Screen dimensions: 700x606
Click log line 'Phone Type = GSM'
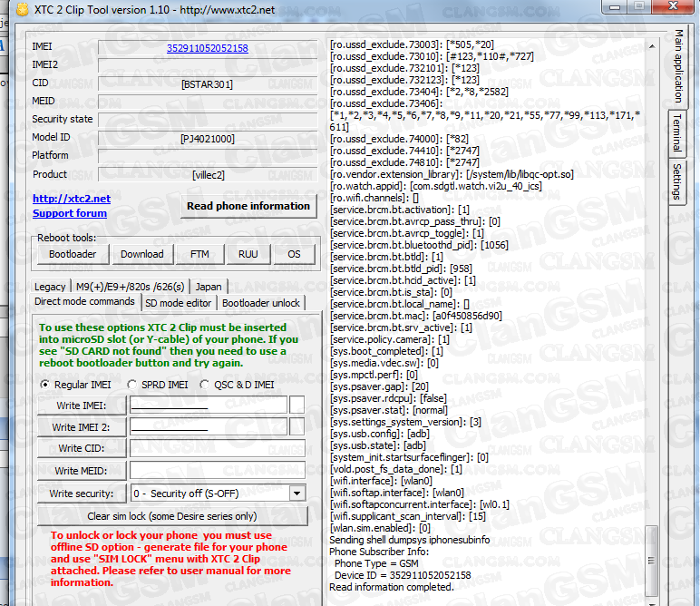(x=377, y=563)
